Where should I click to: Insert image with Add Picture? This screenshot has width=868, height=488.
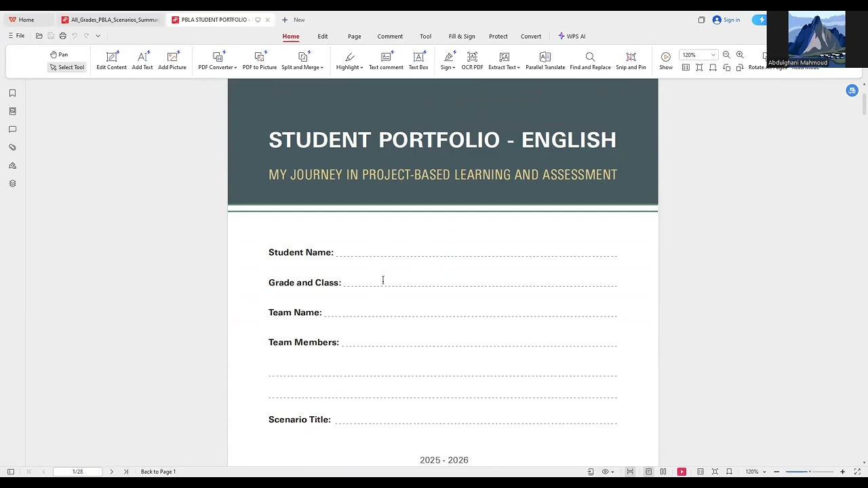pyautogui.click(x=172, y=61)
